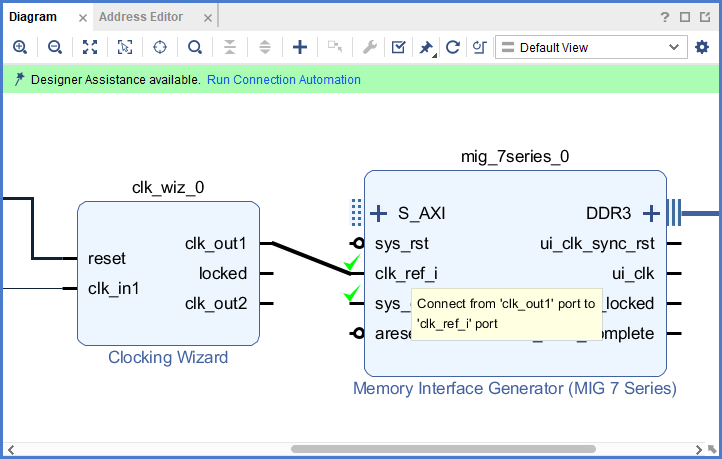
Task: Switch to the Address Editor tab
Action: (x=141, y=17)
